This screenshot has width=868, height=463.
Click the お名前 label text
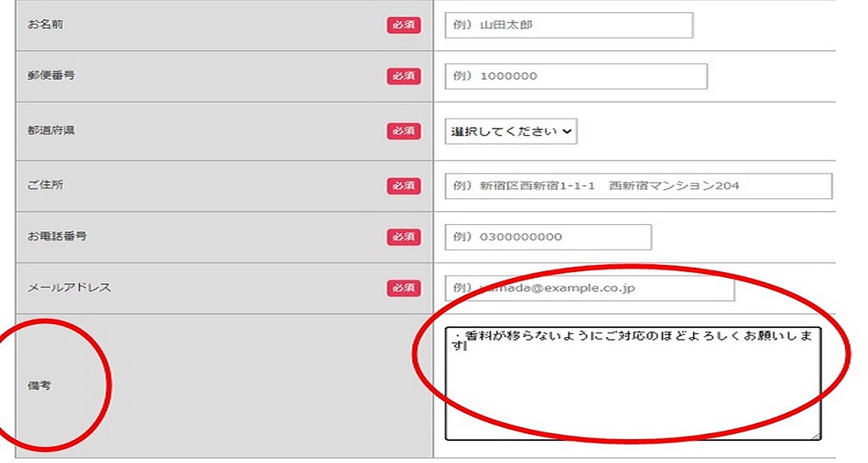[44, 24]
